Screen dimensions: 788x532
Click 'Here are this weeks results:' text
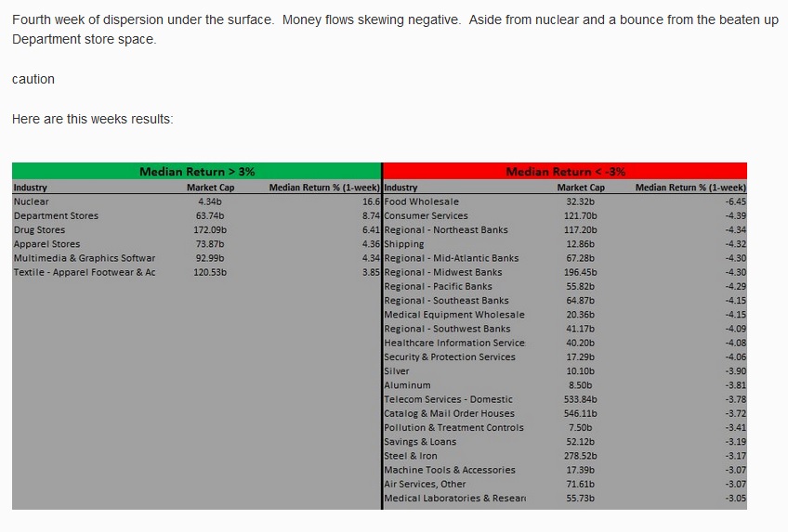93,119
